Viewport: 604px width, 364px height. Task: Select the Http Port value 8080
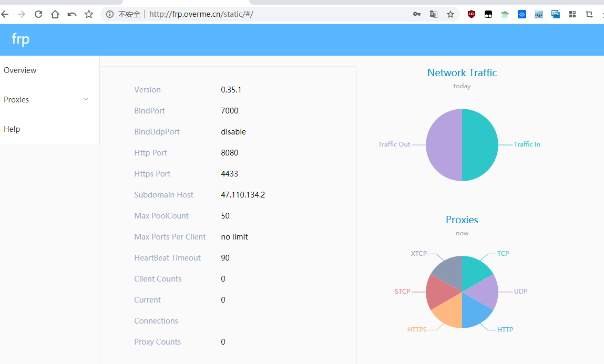230,153
